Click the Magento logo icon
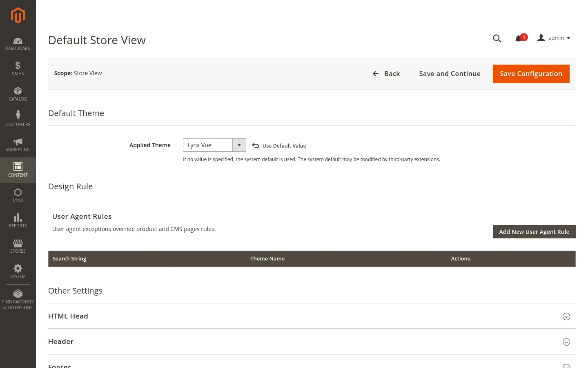Image resolution: width=588 pixels, height=368 pixels. [x=18, y=16]
